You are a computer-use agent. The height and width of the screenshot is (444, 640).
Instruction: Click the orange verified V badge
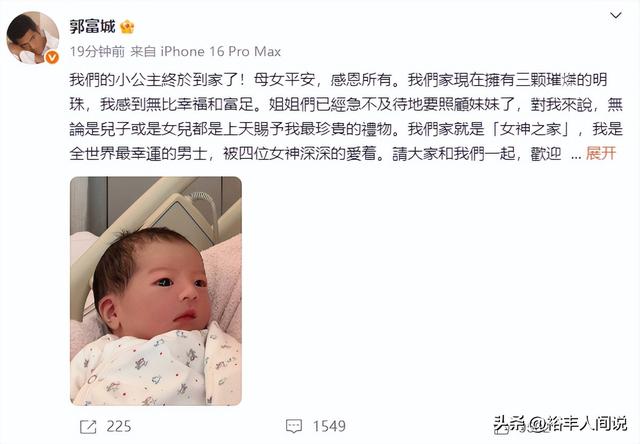point(51,58)
